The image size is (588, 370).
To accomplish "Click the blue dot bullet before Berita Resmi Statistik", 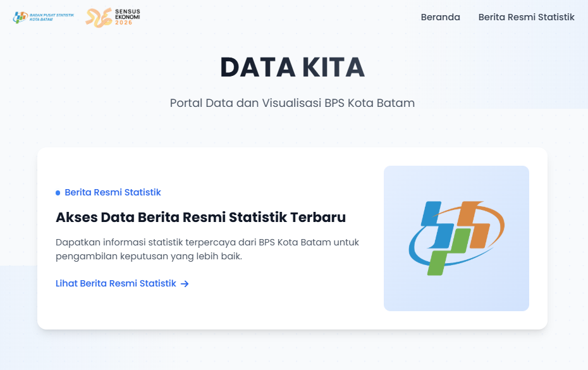I will click(x=58, y=192).
